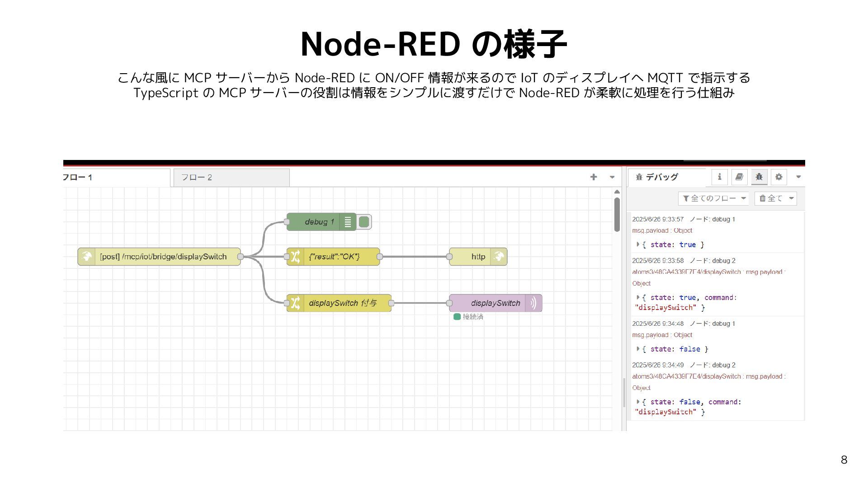Click the shuffle icon on result OK node

[x=295, y=257]
